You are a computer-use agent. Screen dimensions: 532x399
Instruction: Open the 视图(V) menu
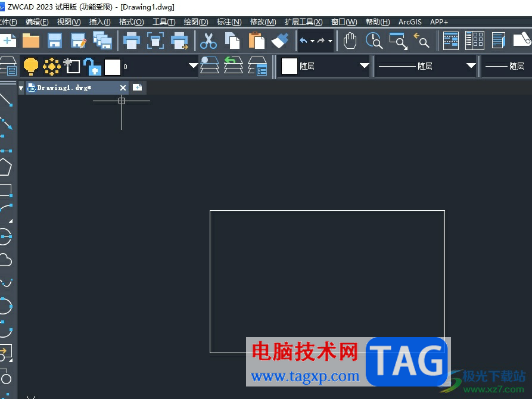pos(69,22)
